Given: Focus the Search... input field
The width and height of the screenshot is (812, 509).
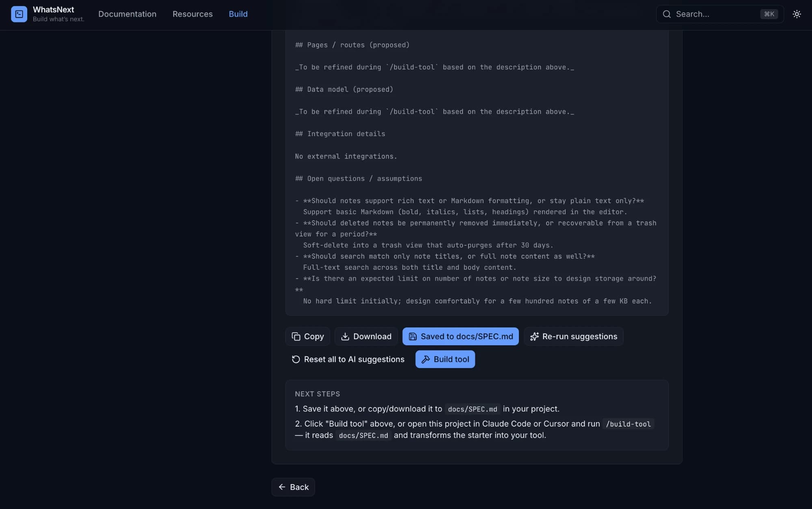Looking at the screenshot, I should (x=720, y=14).
